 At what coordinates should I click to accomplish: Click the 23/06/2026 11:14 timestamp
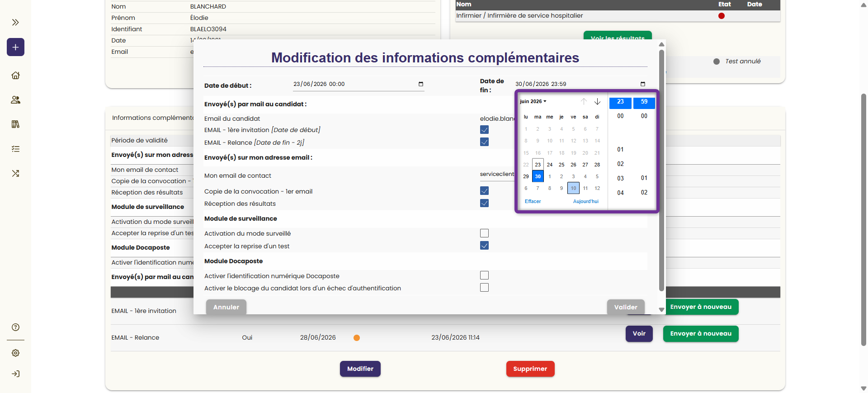click(455, 338)
